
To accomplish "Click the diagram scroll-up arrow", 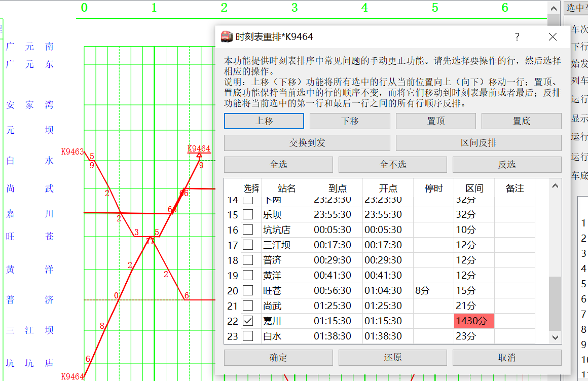I will coord(554,8).
